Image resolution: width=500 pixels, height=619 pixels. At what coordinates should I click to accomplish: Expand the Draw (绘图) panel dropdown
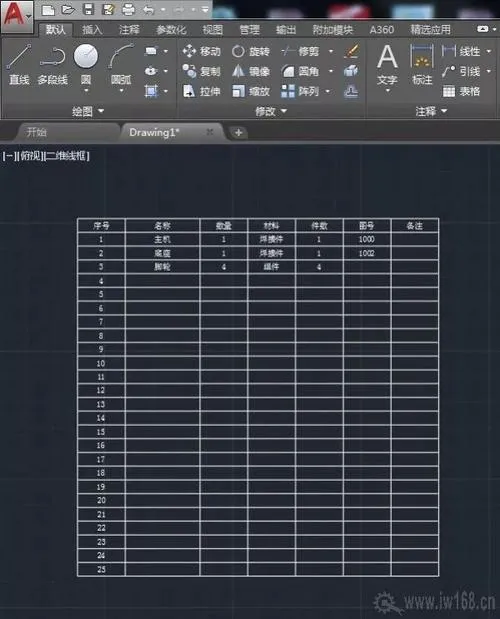[88, 111]
